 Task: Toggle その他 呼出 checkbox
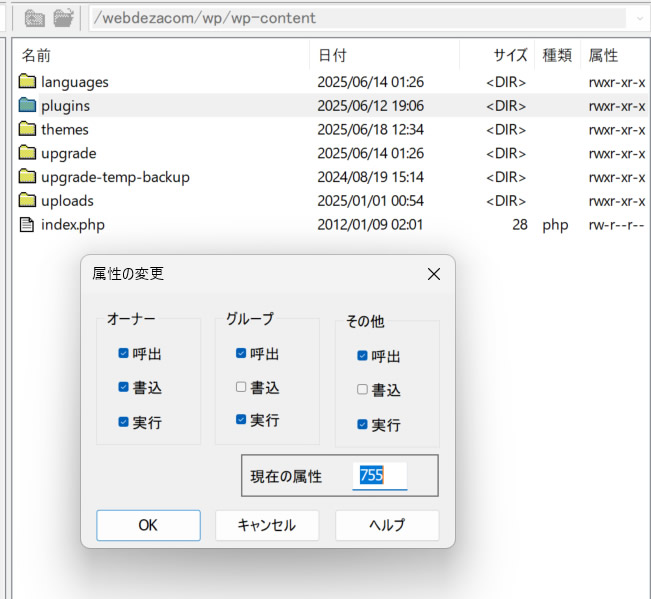coord(362,355)
